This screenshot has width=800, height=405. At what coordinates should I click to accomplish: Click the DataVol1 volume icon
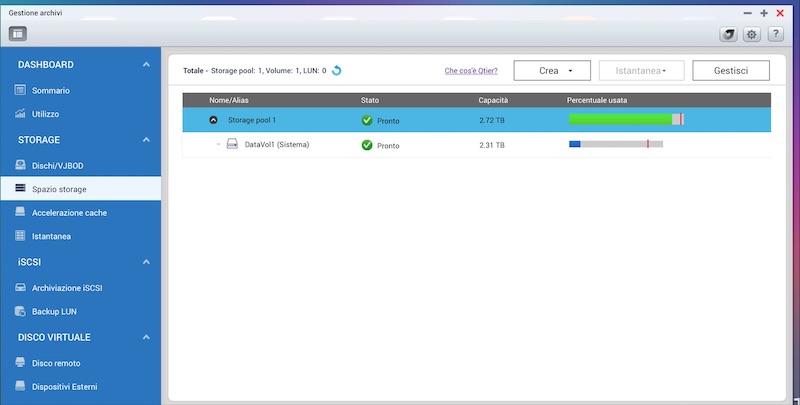(232, 145)
